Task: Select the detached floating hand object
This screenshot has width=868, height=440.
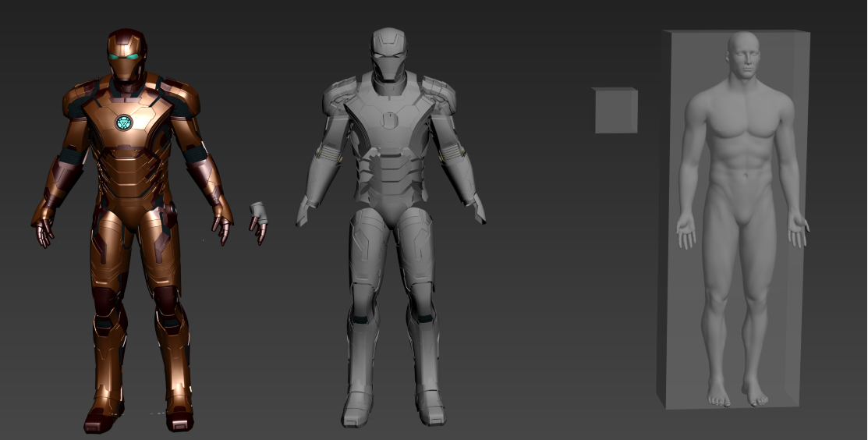Action: coord(258,222)
